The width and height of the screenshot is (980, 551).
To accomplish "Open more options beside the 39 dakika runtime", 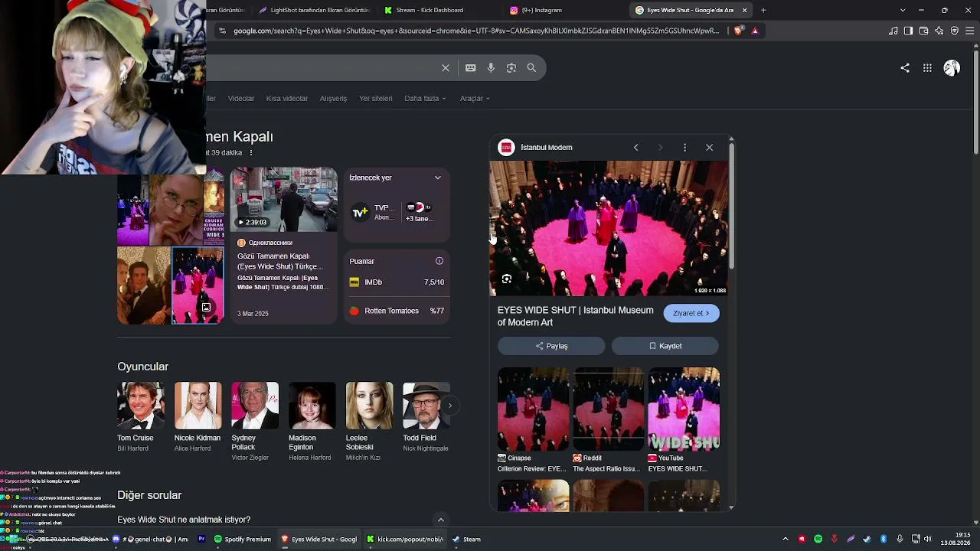I will tap(250, 153).
